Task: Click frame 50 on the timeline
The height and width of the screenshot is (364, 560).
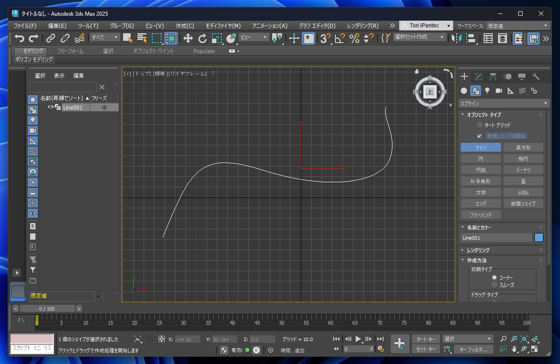Action: point(282,323)
